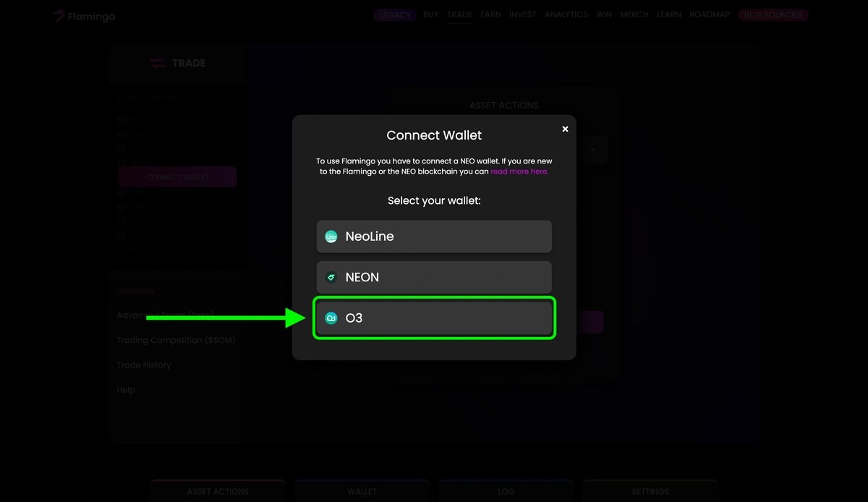Click the X icon on Connect Wallet dialog
868x502 pixels.
[x=565, y=129]
